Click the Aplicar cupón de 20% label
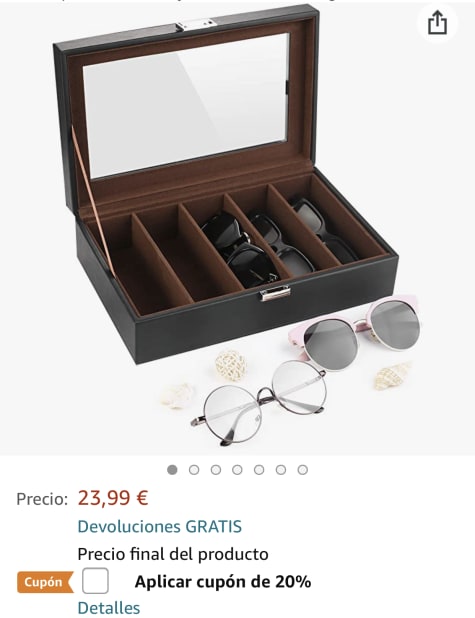 click(x=223, y=582)
